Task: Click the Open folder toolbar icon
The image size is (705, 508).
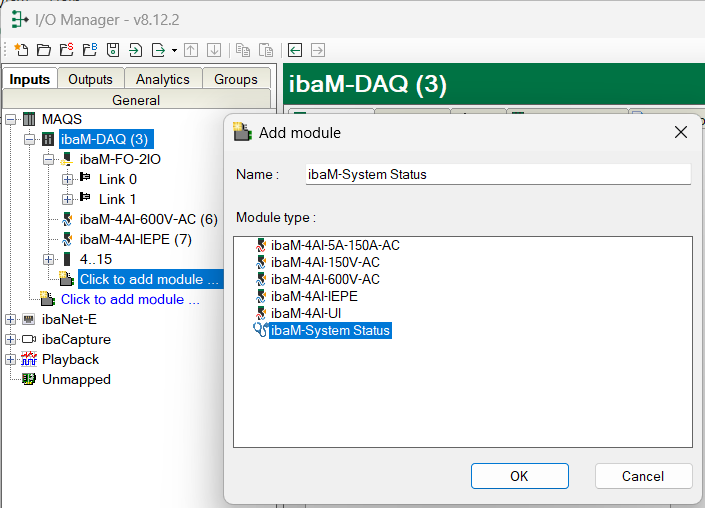Action: click(44, 50)
